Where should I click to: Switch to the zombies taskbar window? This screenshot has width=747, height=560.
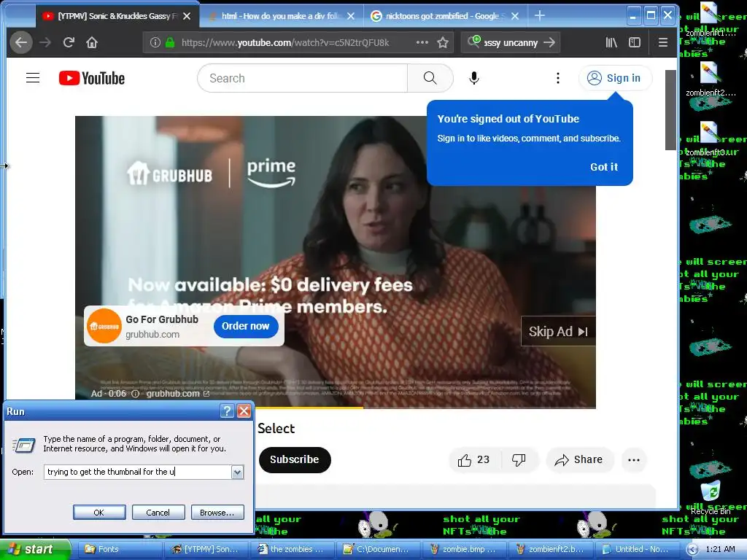click(292, 550)
